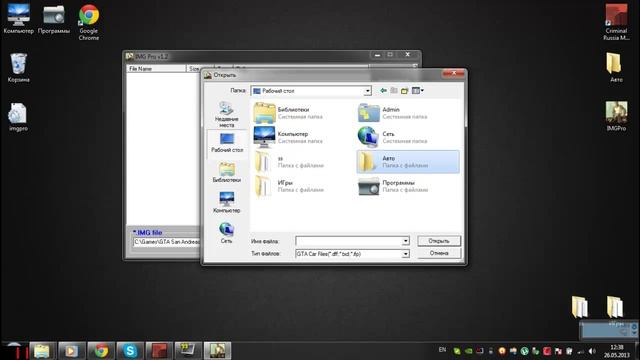Open the clock showing 12:38
This screenshot has width=640, height=360.
[617, 351]
